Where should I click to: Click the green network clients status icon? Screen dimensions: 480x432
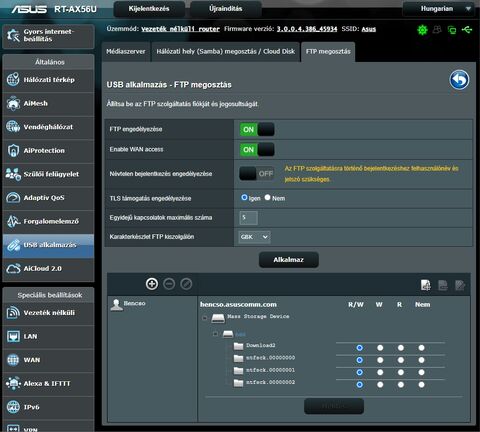click(452, 30)
